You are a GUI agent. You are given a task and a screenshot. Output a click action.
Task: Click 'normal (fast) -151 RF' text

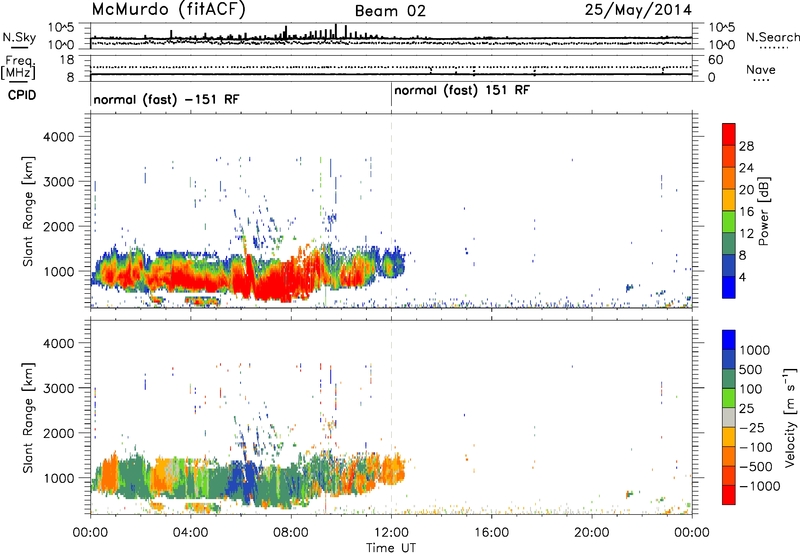point(166,99)
